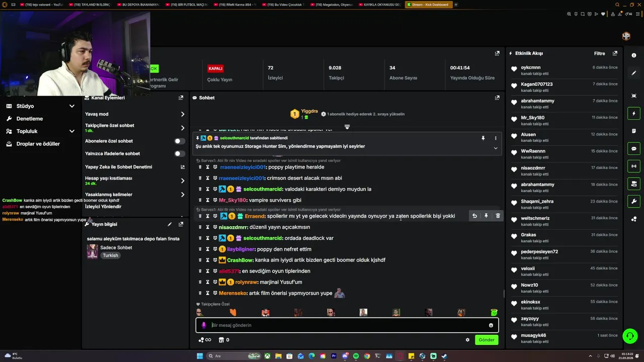
Task: Reply to Erraend's message with reply arrow
Action: click(474, 216)
